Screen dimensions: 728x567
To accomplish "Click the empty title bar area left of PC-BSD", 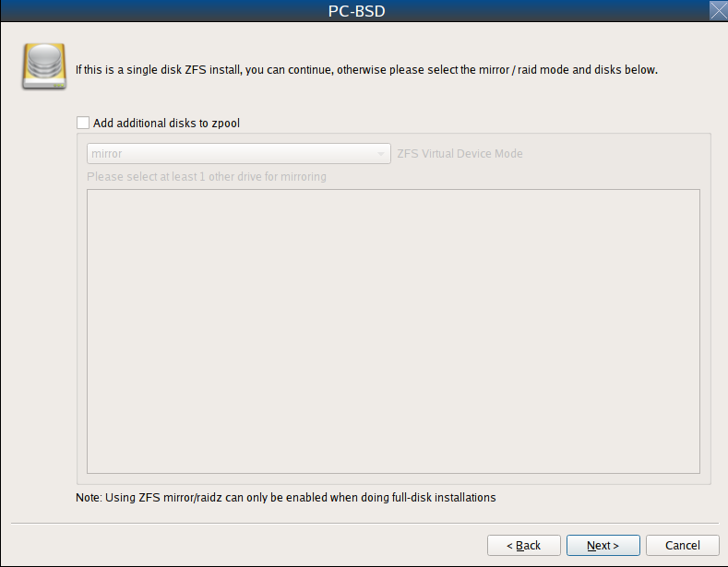I will 162,11.
